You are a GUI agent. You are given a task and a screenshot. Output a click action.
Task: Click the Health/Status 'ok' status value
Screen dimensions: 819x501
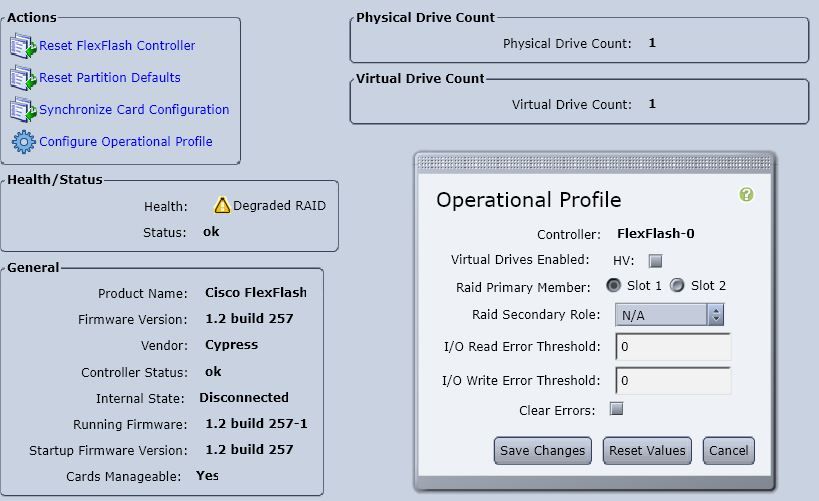coord(211,231)
